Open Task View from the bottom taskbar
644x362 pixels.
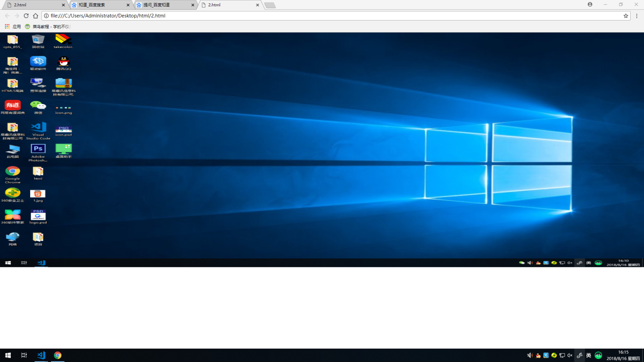[24, 355]
